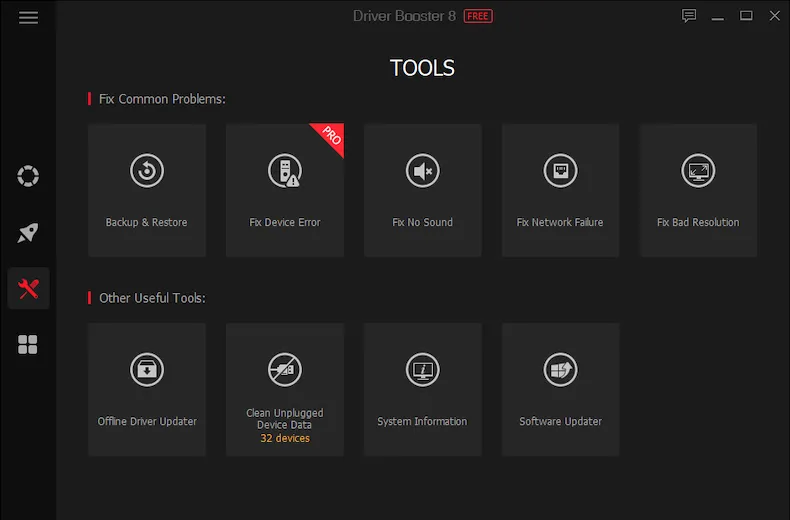The image size is (790, 520).
Task: Click the Clean Unplugged Device Data label
Action: click(285, 419)
